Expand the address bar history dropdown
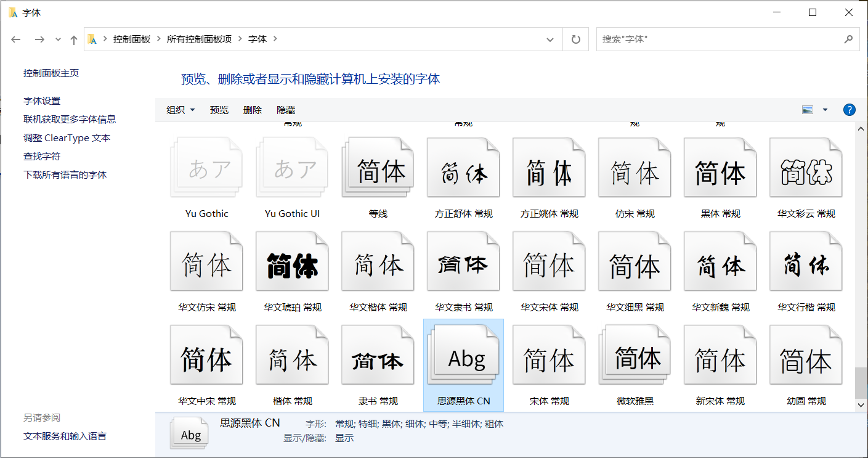Image resolution: width=868 pixels, height=458 pixels. pyautogui.click(x=550, y=39)
